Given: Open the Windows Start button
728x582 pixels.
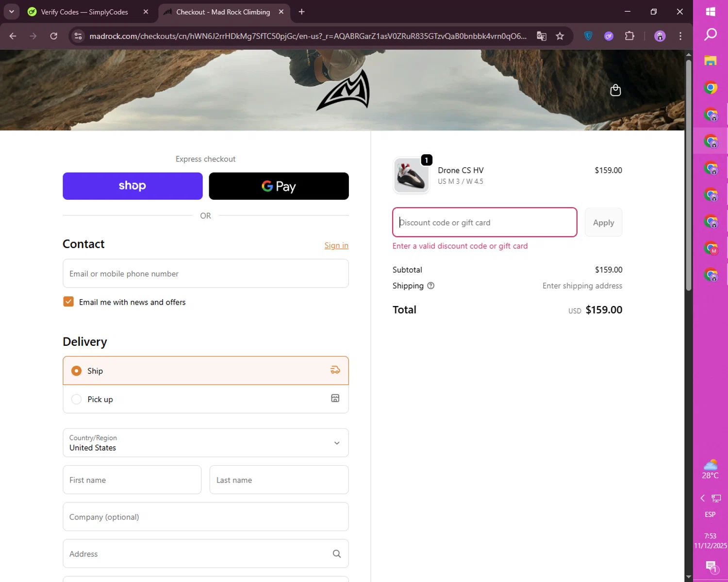Looking at the screenshot, I should pyautogui.click(x=711, y=12).
